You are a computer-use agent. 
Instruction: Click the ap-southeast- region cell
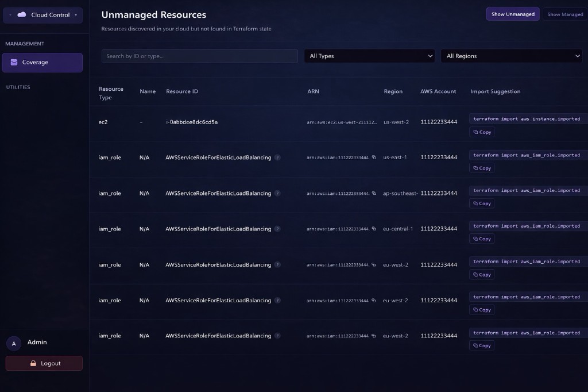click(400, 193)
